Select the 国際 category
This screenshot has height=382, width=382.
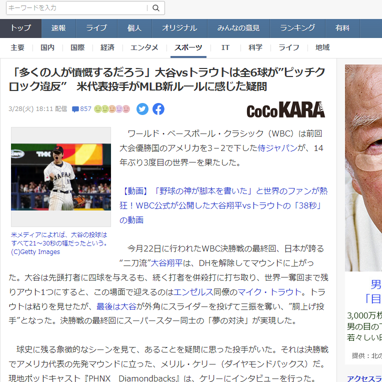coord(77,48)
